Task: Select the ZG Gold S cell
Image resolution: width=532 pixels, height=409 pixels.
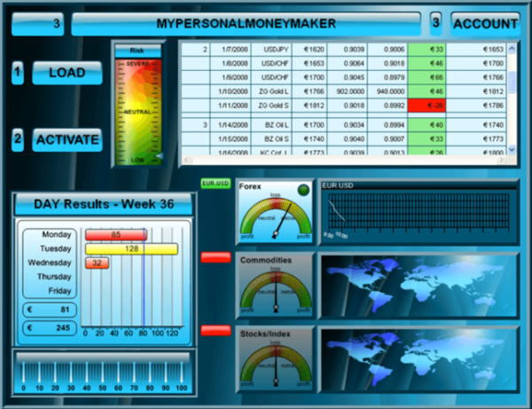Action: coord(271,106)
